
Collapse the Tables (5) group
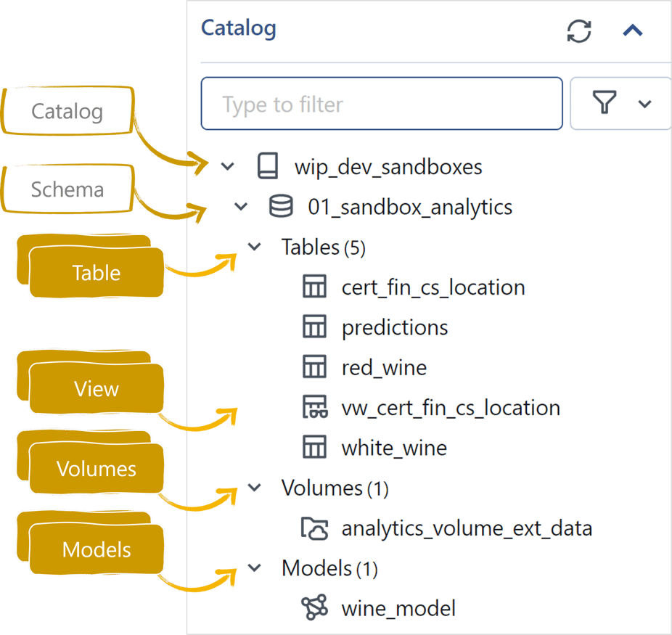(x=255, y=247)
